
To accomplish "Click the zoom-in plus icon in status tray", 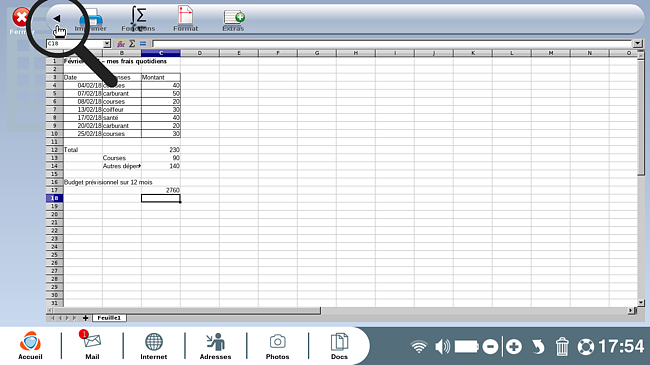I will pos(514,346).
